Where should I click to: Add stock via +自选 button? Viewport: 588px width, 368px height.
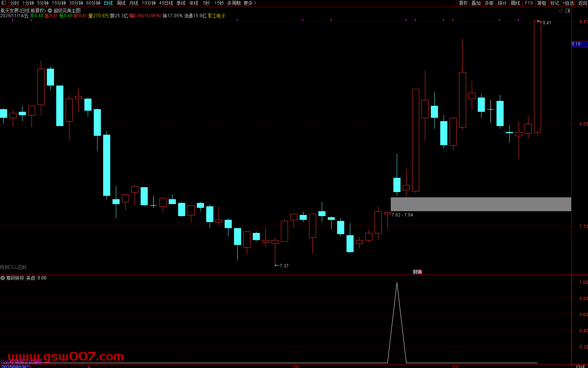coord(568,3)
